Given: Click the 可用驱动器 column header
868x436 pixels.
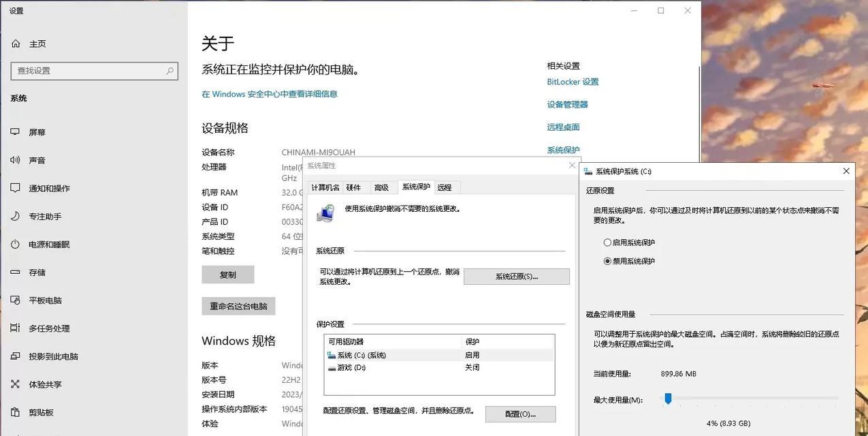Looking at the screenshot, I should (x=393, y=342).
